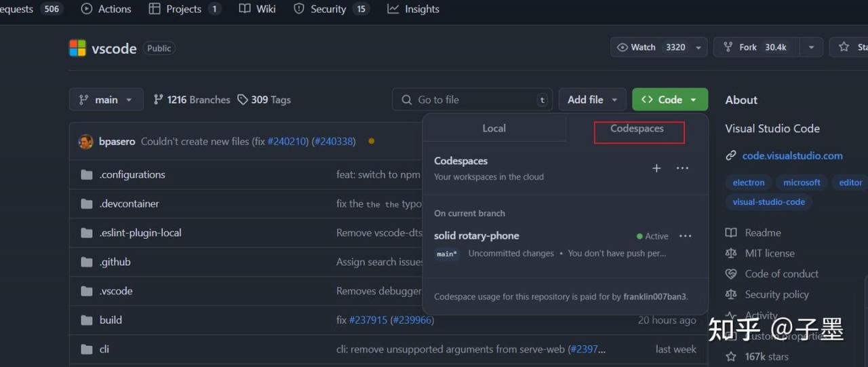This screenshot has width=868, height=367.
Task: Click the Watch button
Action: pyautogui.click(x=651, y=47)
